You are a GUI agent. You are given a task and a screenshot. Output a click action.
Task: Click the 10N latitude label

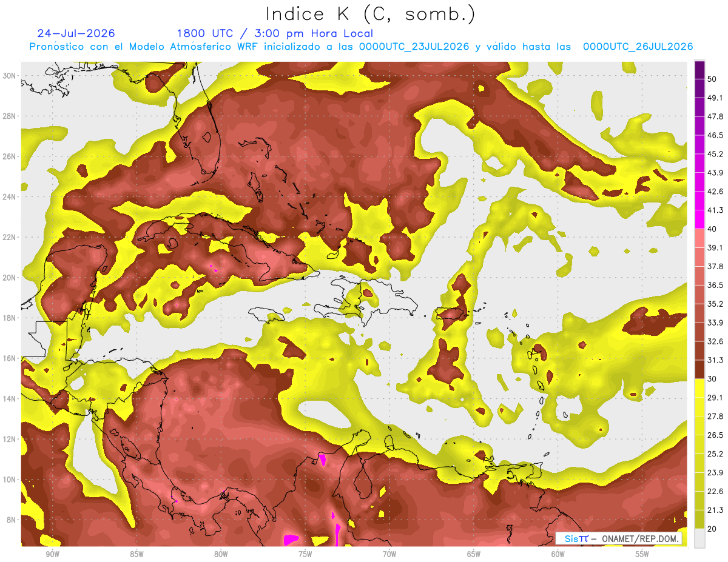(x=8, y=480)
